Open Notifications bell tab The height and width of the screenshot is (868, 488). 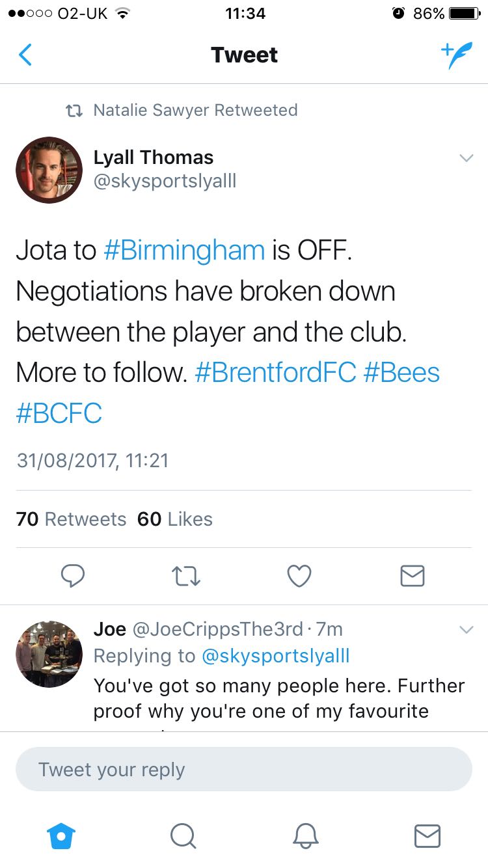(x=305, y=835)
